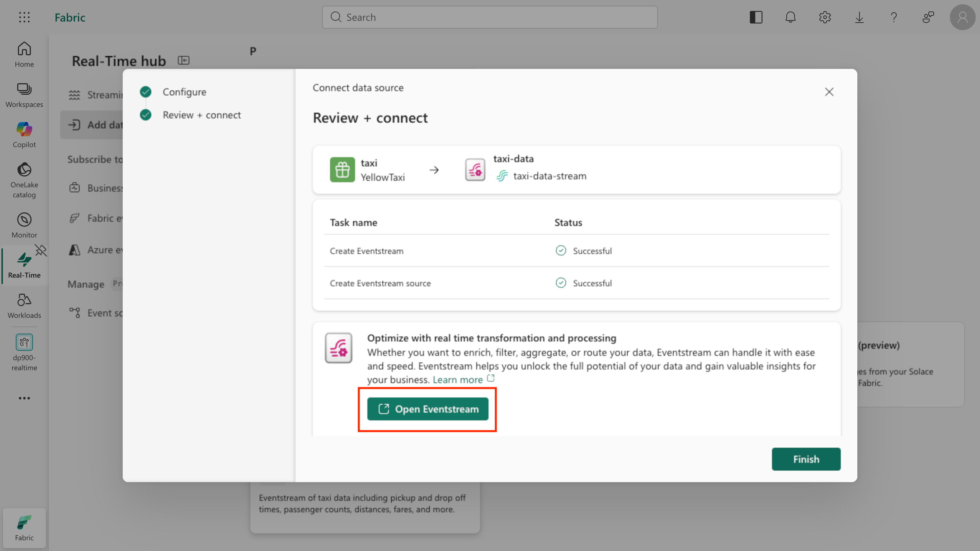Open the help question mark
Viewport: 980px width, 551px height.
pos(894,17)
